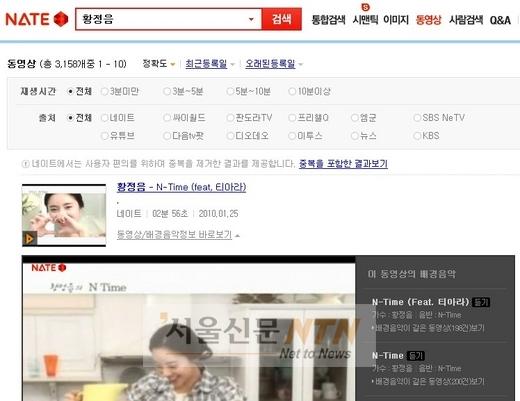The image size is (520, 401).
Task: Select SBS NeTV source filter
Action: pos(417,118)
